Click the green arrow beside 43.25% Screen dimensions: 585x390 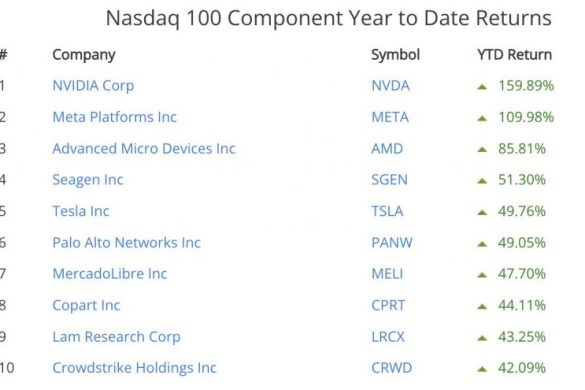pyautogui.click(x=482, y=338)
